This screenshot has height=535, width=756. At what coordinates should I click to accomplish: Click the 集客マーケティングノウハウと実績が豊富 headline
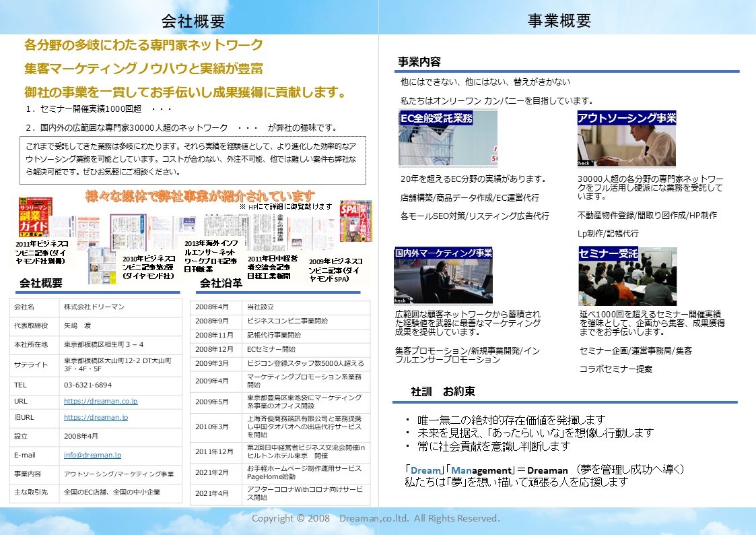pos(143,69)
